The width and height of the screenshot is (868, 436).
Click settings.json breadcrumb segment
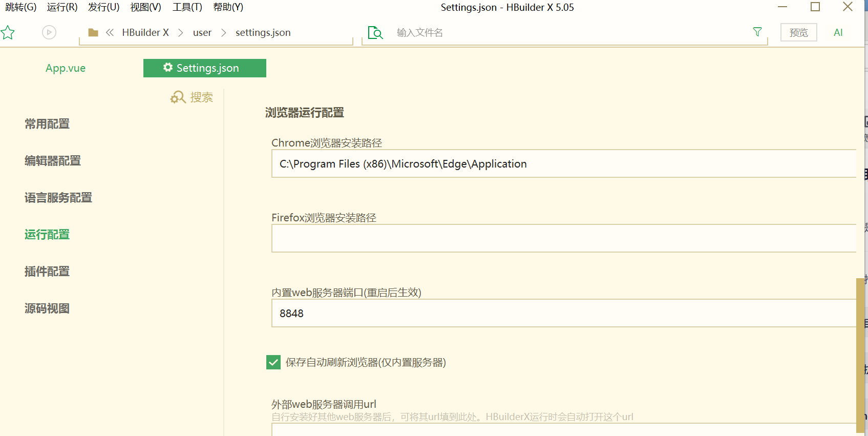pyautogui.click(x=263, y=32)
